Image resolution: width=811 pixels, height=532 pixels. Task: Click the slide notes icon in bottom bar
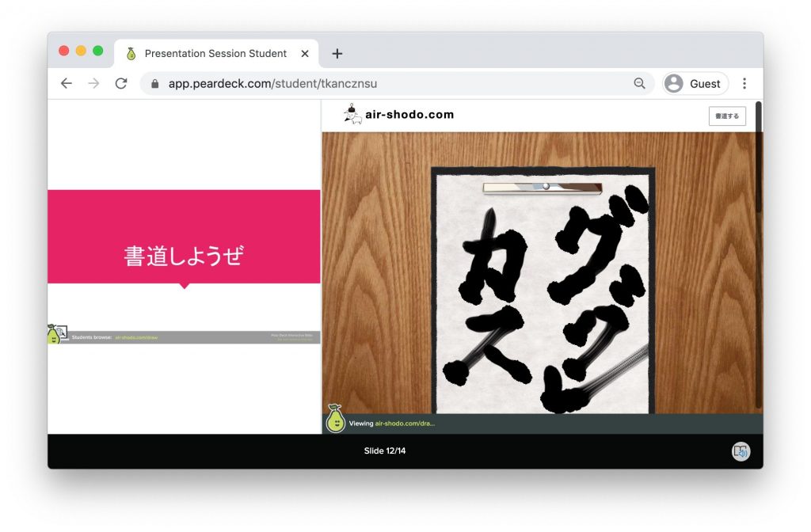741,451
